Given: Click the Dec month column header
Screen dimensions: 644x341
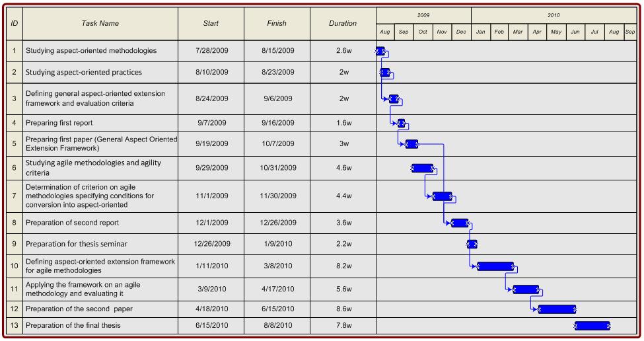Looking at the screenshot, I should coord(461,32).
